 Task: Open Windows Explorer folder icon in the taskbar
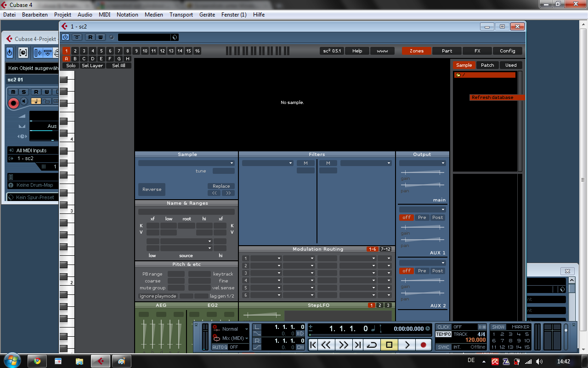click(x=79, y=361)
